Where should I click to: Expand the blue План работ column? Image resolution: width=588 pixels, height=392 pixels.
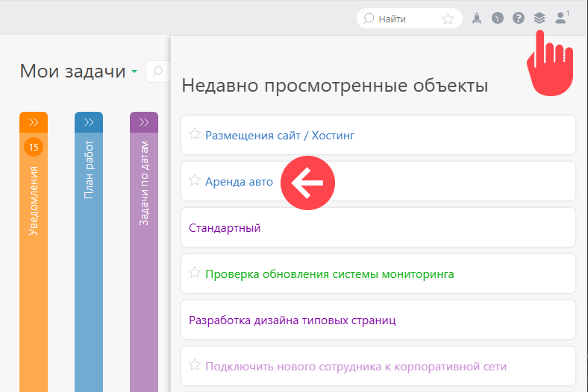(x=89, y=122)
